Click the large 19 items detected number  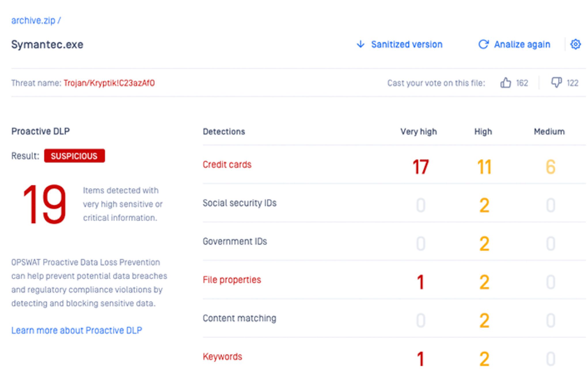tap(45, 204)
